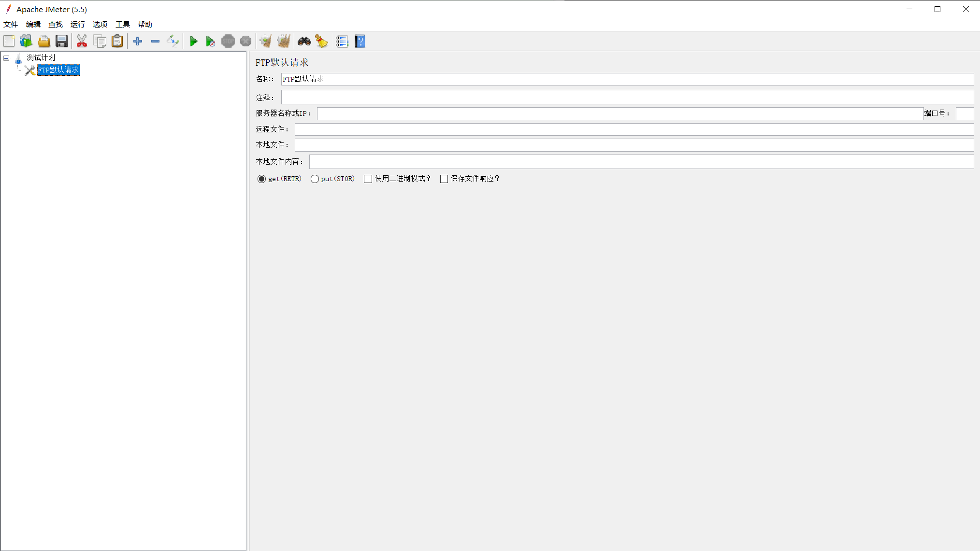Screen dimensions: 980x551
Task: Open the 工具 menu
Action: click(123, 25)
